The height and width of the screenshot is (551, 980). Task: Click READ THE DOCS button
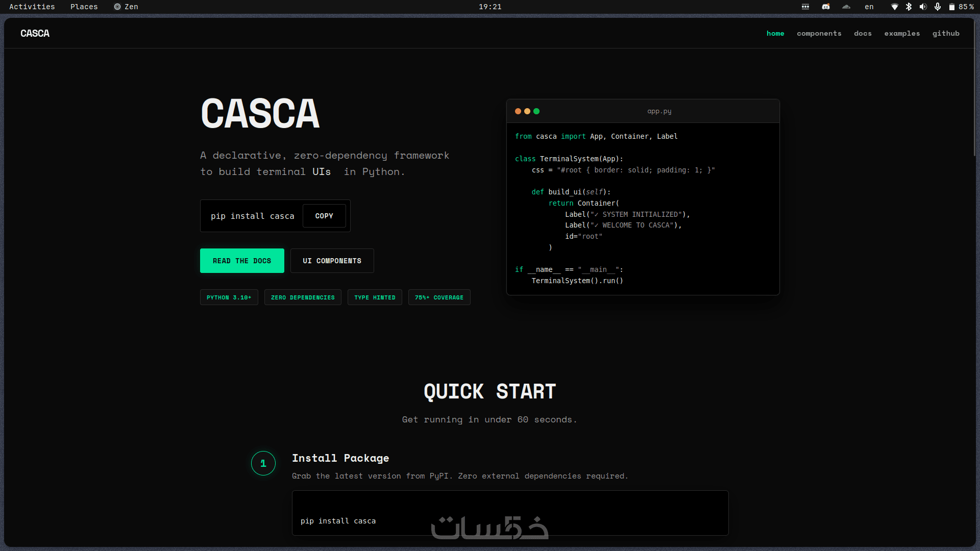point(242,261)
